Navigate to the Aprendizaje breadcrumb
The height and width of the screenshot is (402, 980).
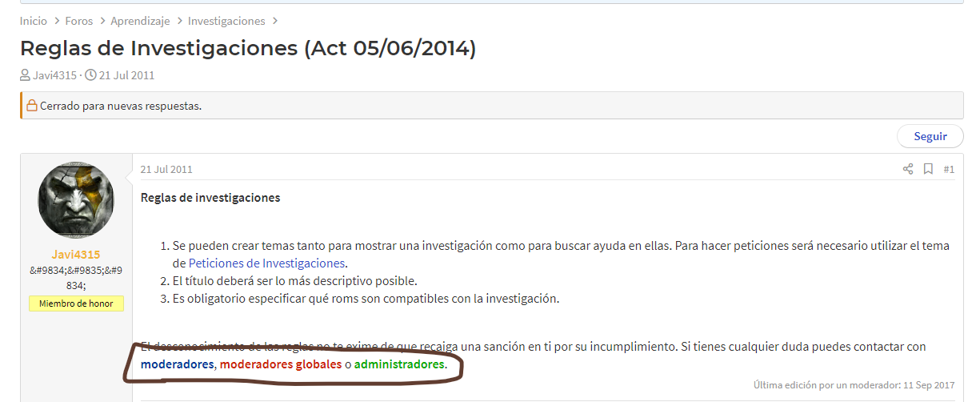tap(140, 21)
